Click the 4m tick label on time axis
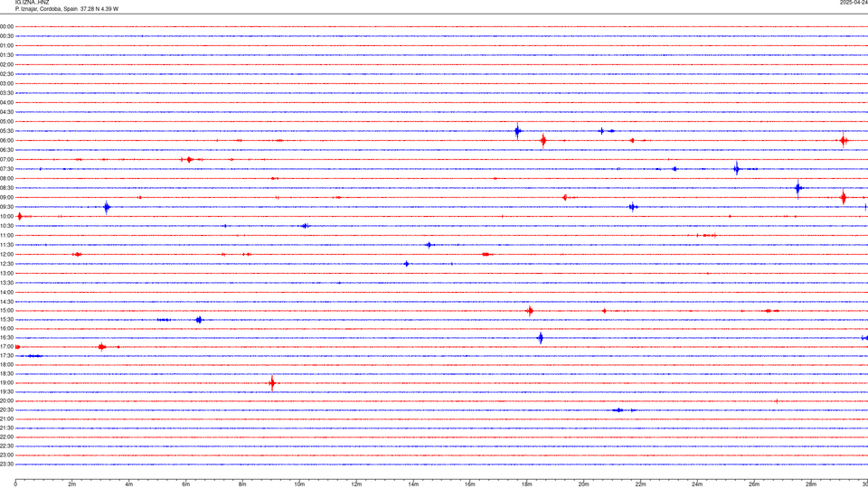The height and width of the screenshot is (488, 868). 129,484
